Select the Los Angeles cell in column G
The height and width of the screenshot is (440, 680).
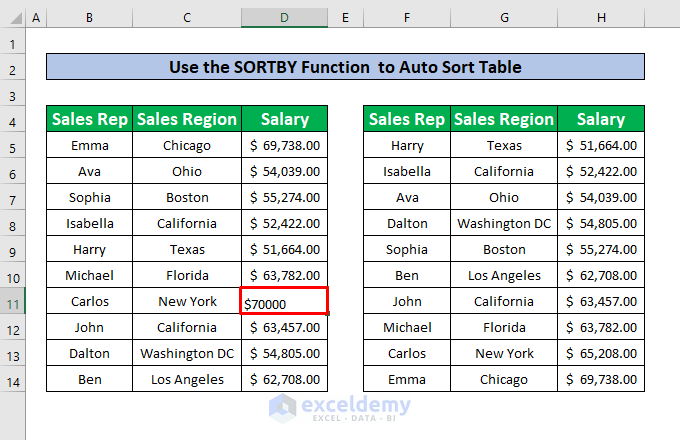point(504,275)
